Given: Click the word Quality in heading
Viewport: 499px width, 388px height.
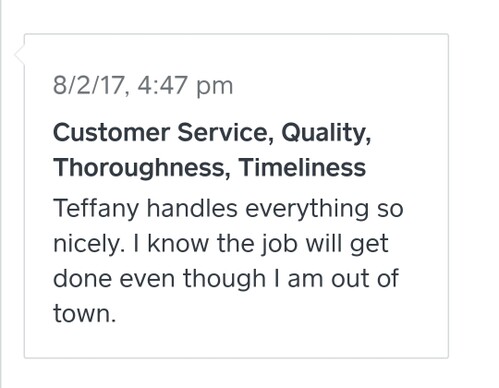Looking at the screenshot, I should coord(326,133).
